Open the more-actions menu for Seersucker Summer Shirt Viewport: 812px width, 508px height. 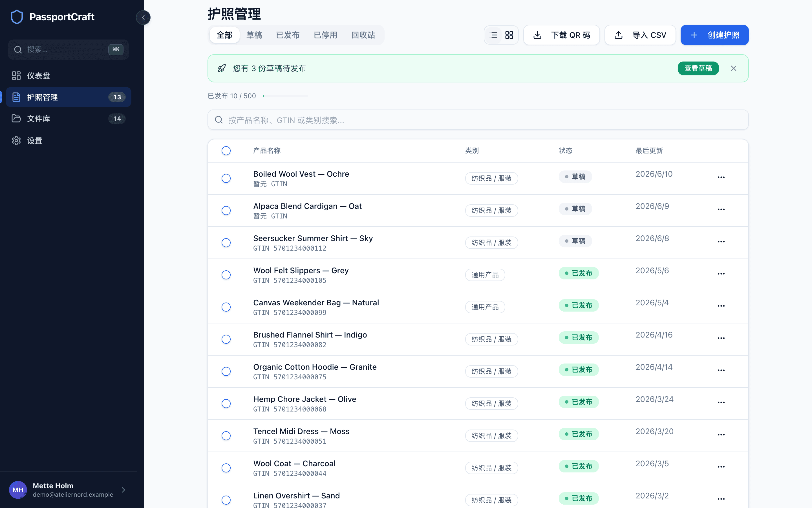pos(721,242)
